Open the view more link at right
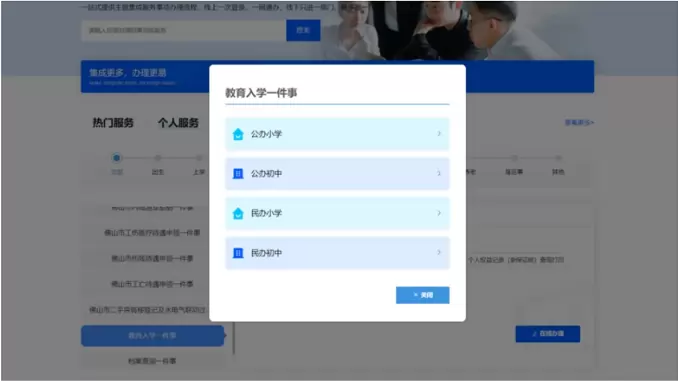Image resolution: width=678 pixels, height=381 pixels. coord(579,123)
